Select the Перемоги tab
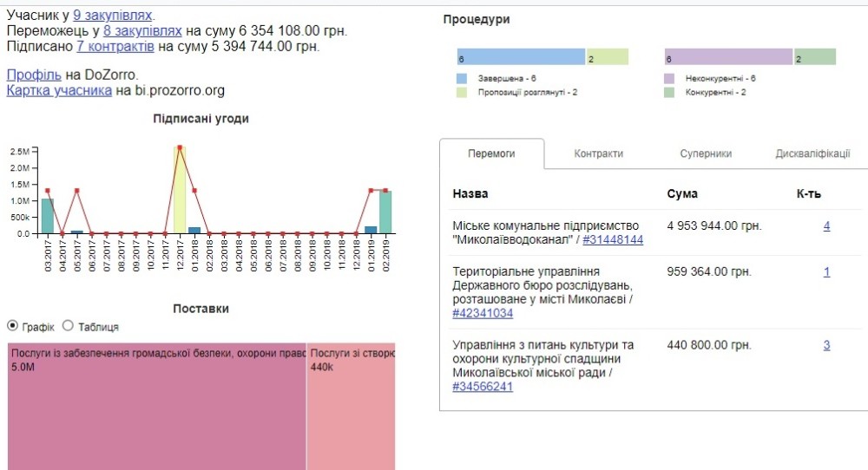Screen dimensions: 868x470 (x=491, y=153)
